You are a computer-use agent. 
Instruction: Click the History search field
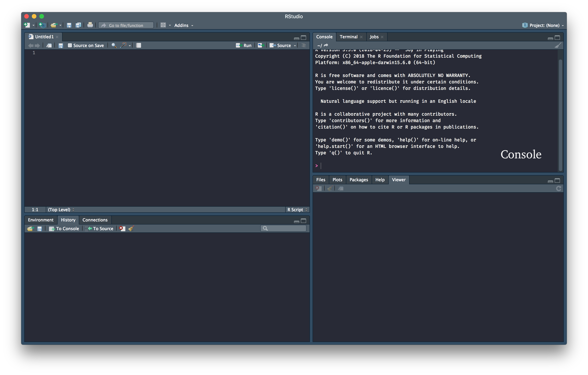pyautogui.click(x=283, y=228)
